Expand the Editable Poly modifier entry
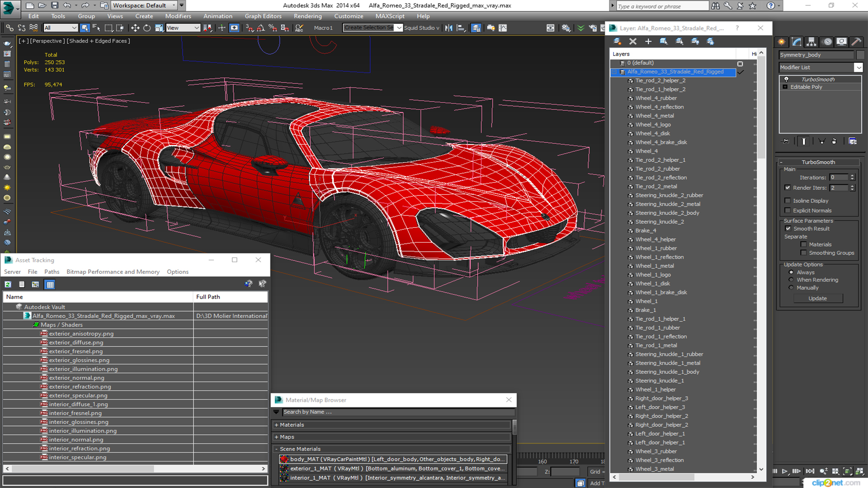Screen dimensions: 868x488 point(785,87)
